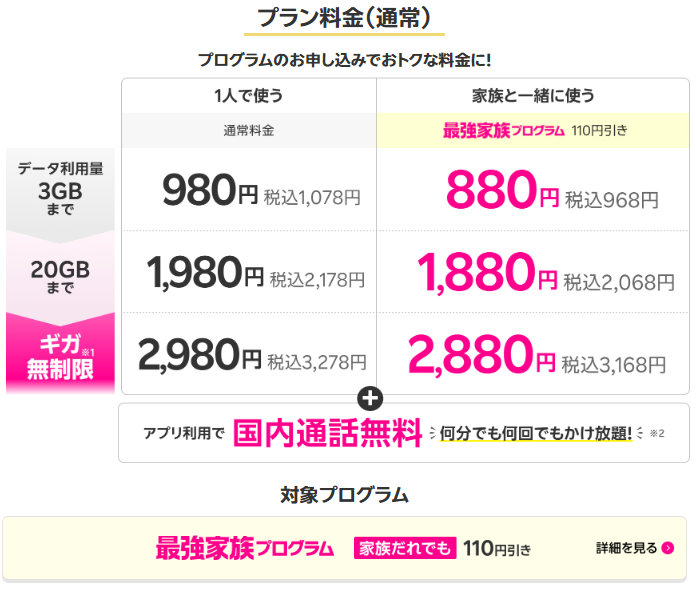Select the 家族と一緒に使う column header

pos(533,96)
